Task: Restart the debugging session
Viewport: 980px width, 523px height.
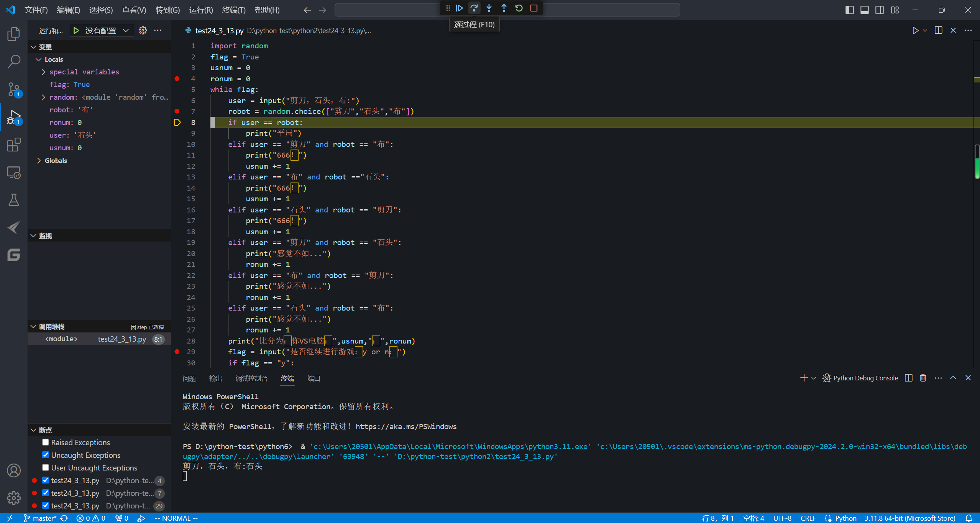Action: point(519,8)
